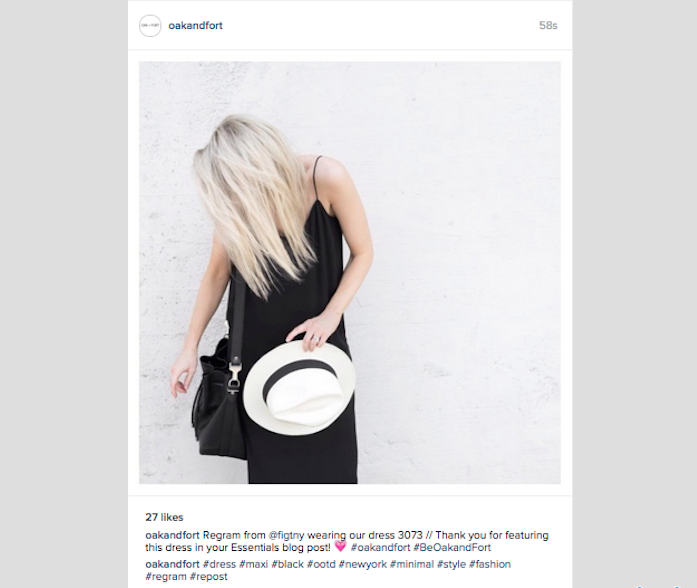Open the #fashion hashtag
This screenshot has width=697, height=588.
[x=490, y=564]
